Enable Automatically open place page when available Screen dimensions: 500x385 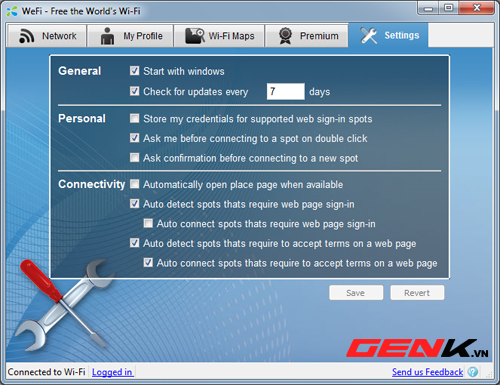click(x=134, y=184)
